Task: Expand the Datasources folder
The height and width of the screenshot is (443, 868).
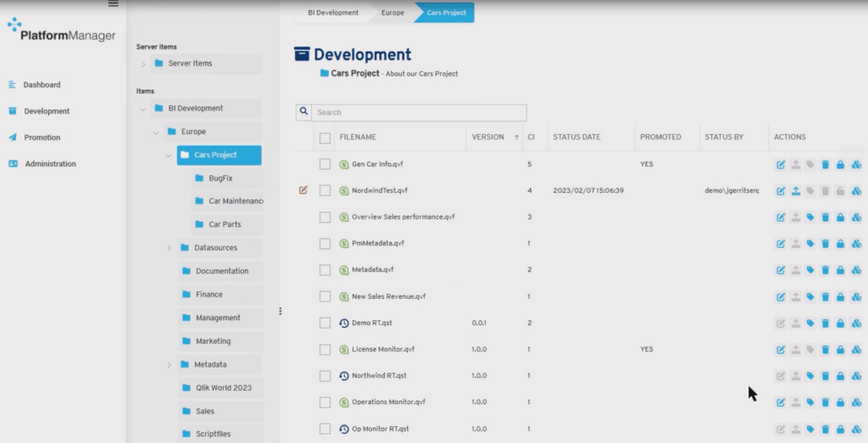Action: point(170,248)
